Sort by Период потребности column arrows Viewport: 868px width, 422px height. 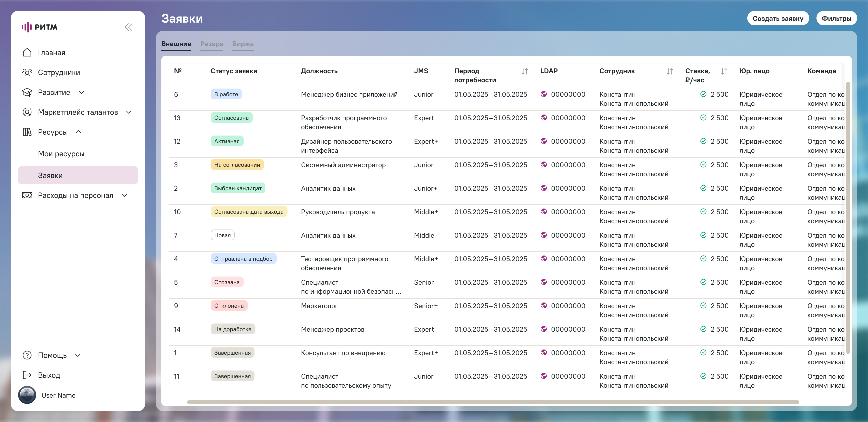tap(525, 71)
